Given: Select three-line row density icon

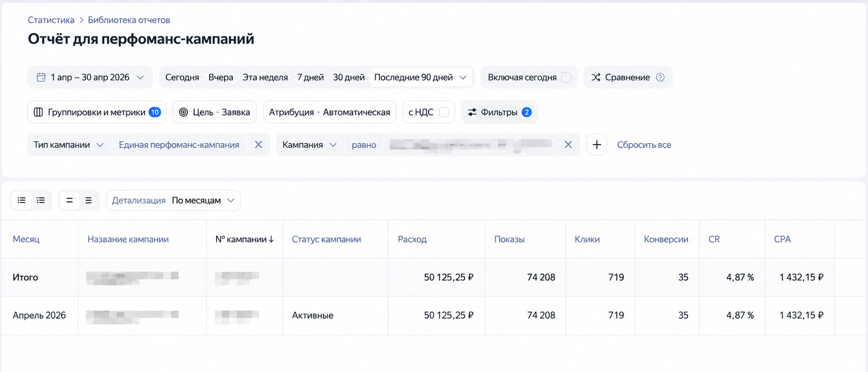Looking at the screenshot, I should [x=88, y=200].
